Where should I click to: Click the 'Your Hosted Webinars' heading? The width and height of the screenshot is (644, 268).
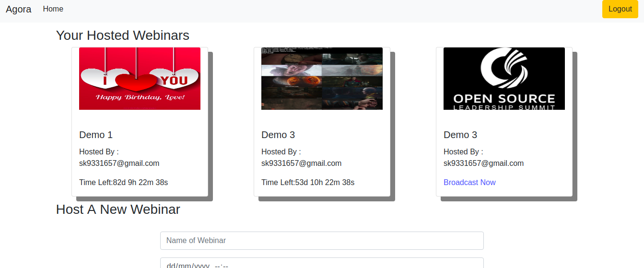(x=123, y=35)
